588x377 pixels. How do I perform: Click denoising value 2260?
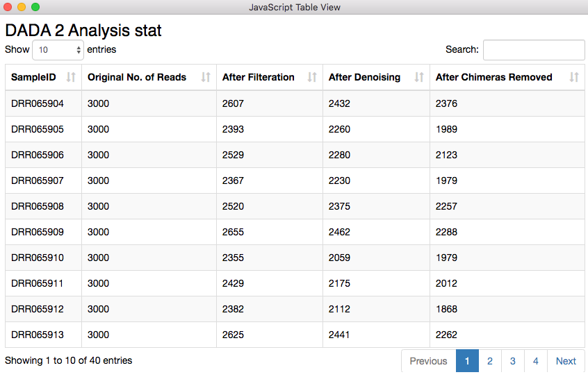click(339, 129)
